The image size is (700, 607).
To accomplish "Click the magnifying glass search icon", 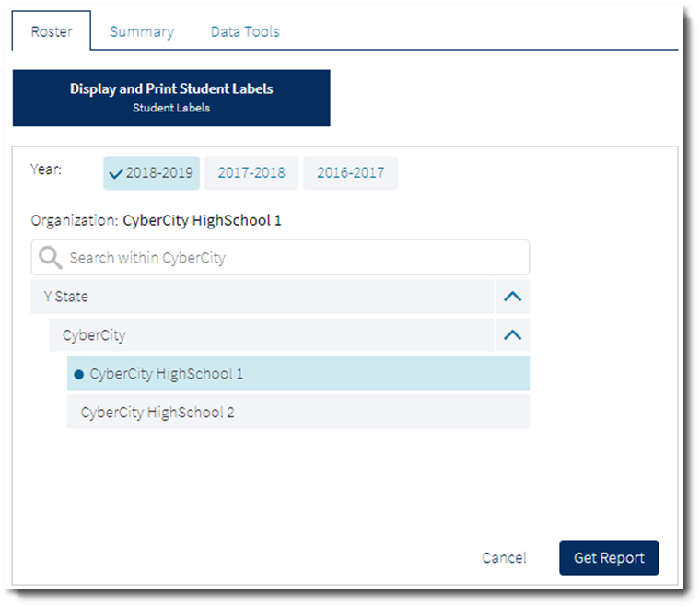I will 51,258.
